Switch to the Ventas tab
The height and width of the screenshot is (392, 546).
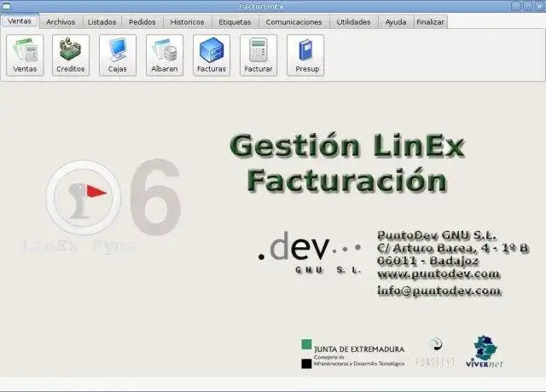pyautogui.click(x=20, y=20)
